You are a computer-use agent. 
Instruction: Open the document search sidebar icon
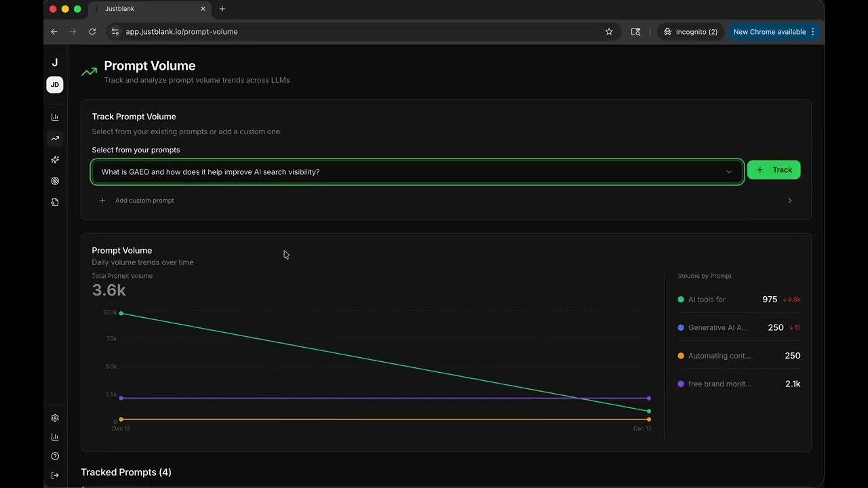[55, 202]
